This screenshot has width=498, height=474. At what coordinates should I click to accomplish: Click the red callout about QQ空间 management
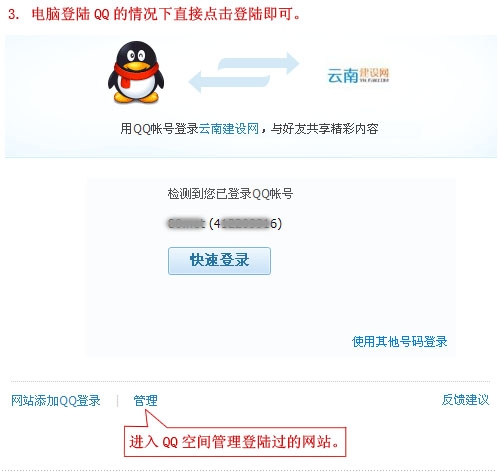[235, 442]
